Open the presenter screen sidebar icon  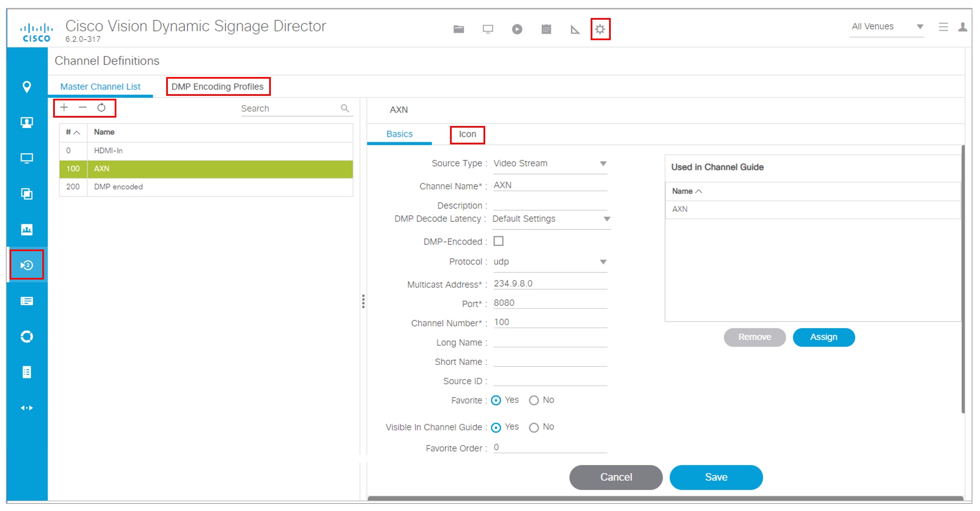click(27, 123)
